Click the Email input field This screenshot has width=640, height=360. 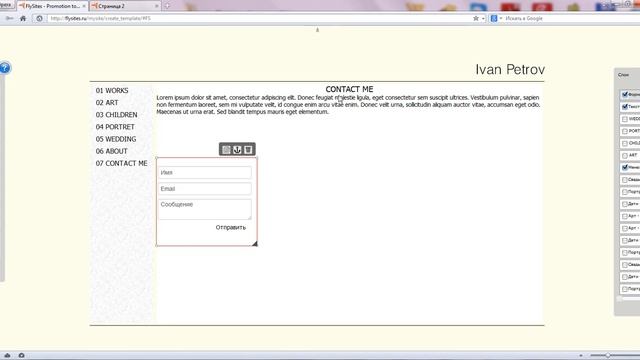(205, 189)
